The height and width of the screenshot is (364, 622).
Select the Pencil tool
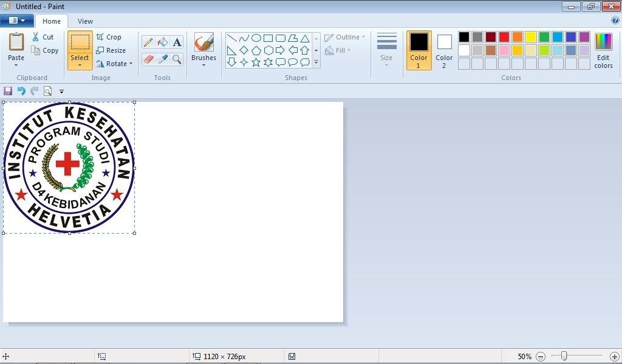point(148,42)
